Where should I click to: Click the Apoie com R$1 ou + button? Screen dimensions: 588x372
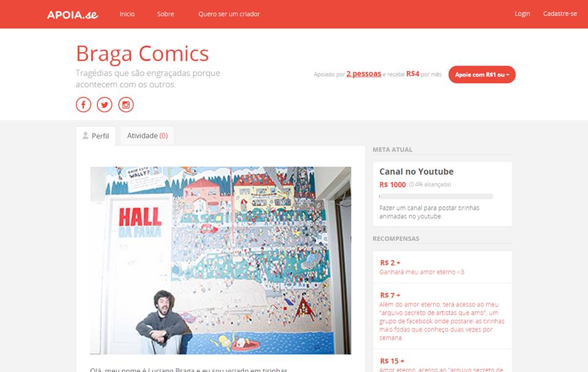[482, 75]
